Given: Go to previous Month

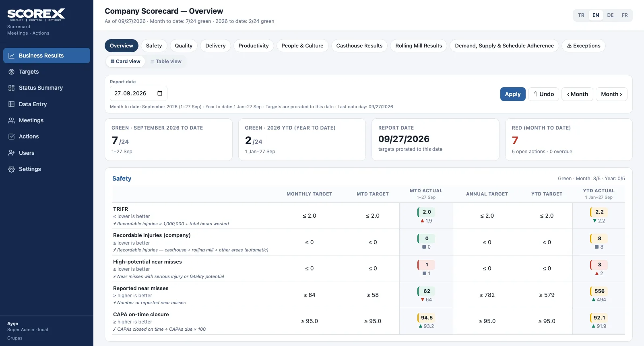Looking at the screenshot, I should pyautogui.click(x=577, y=94).
